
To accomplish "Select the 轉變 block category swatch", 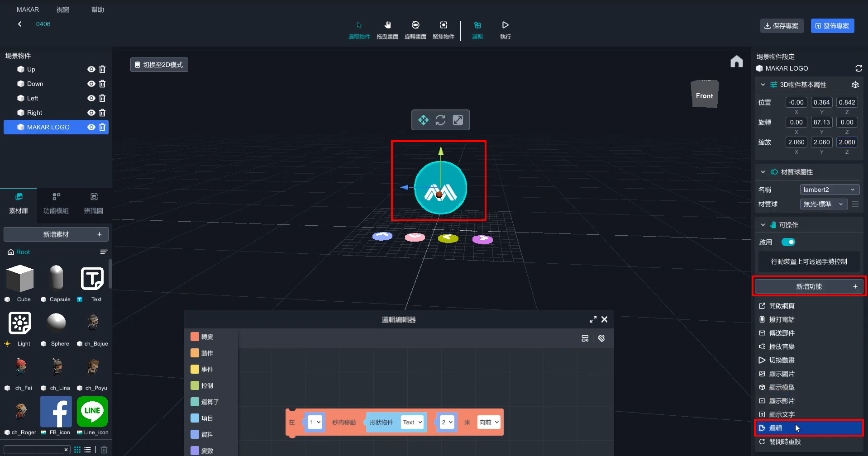I will point(195,337).
